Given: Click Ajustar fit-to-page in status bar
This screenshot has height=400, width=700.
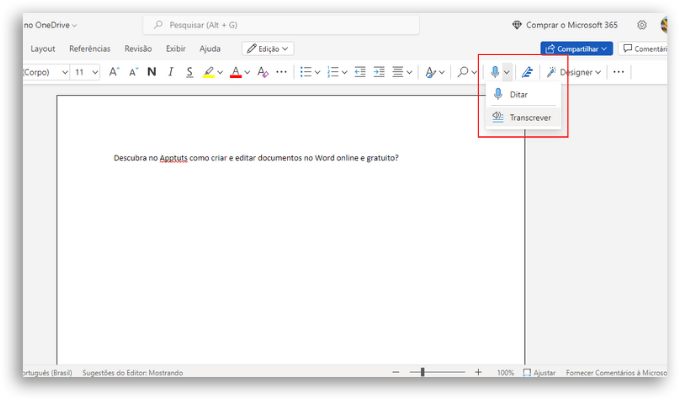Looking at the screenshot, I should 539,373.
